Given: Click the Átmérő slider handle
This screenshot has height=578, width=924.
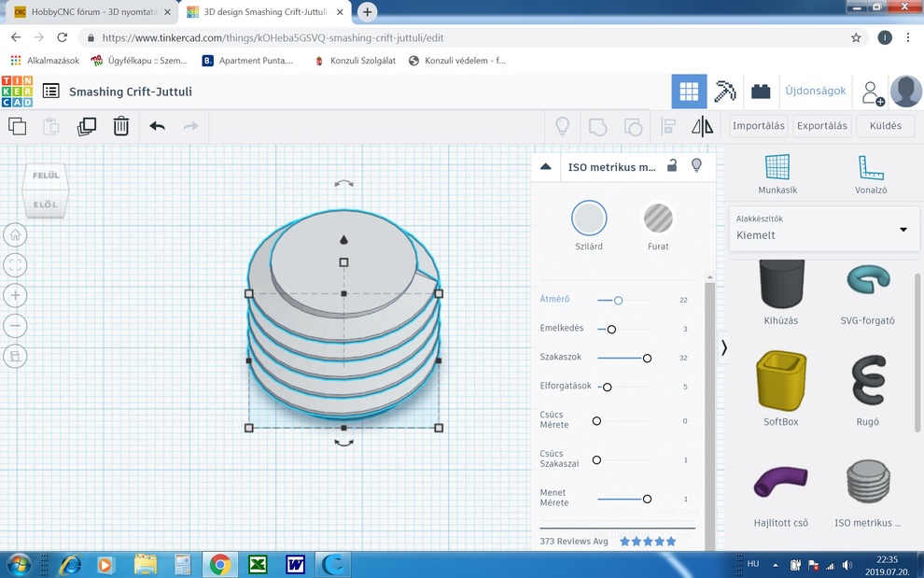Looking at the screenshot, I should (618, 300).
